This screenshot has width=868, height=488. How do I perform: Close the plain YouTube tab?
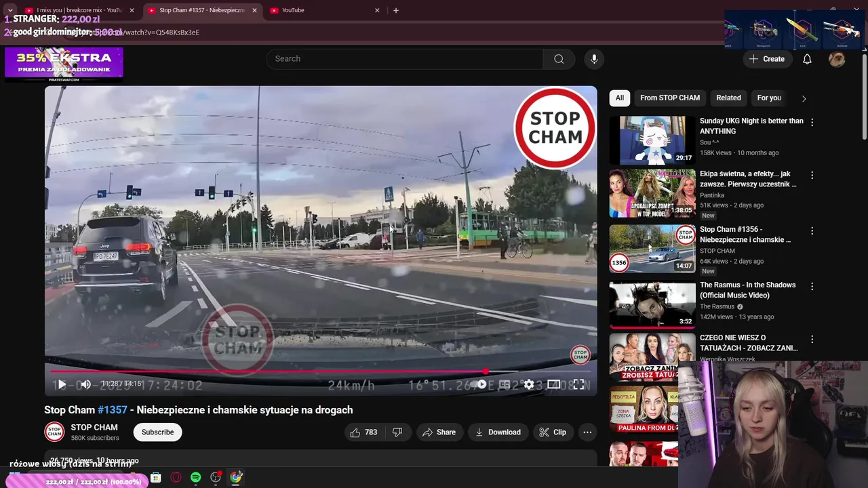coord(377,10)
